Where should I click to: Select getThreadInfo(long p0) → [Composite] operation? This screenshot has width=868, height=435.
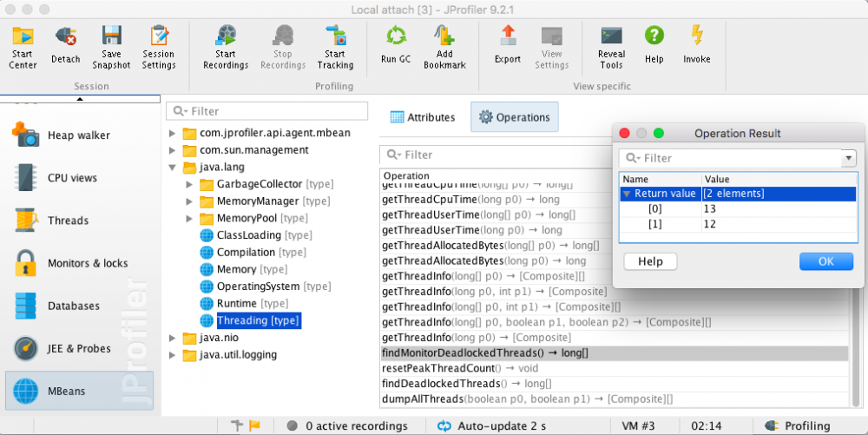coord(615,338)
